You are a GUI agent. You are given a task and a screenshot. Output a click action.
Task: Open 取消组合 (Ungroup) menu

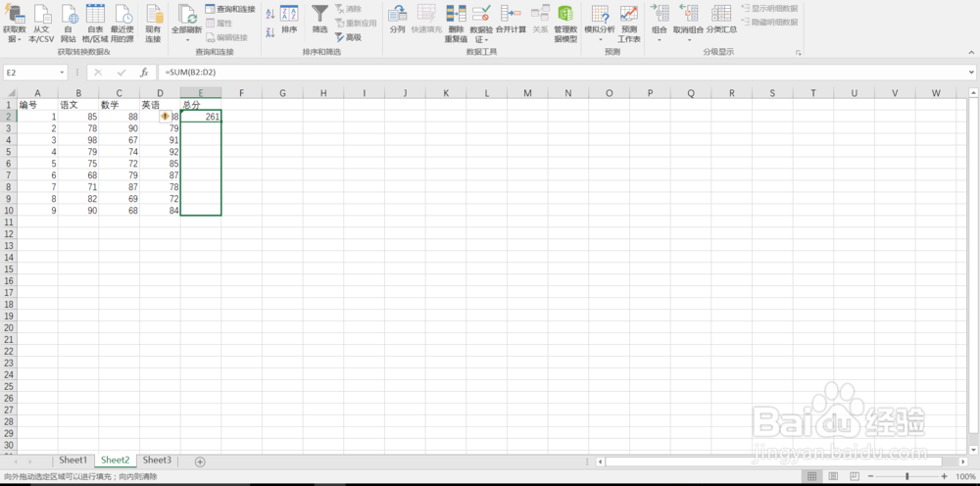click(688, 24)
